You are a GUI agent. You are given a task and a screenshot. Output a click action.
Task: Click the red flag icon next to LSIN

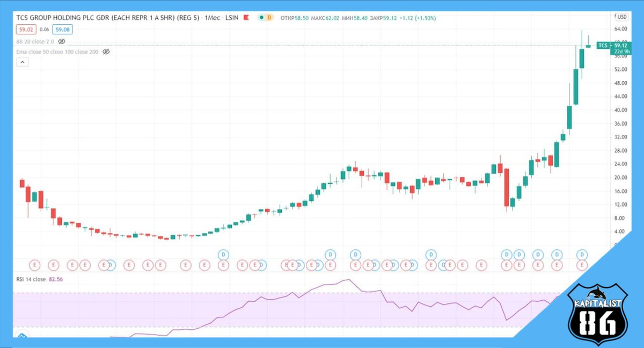tap(246, 18)
